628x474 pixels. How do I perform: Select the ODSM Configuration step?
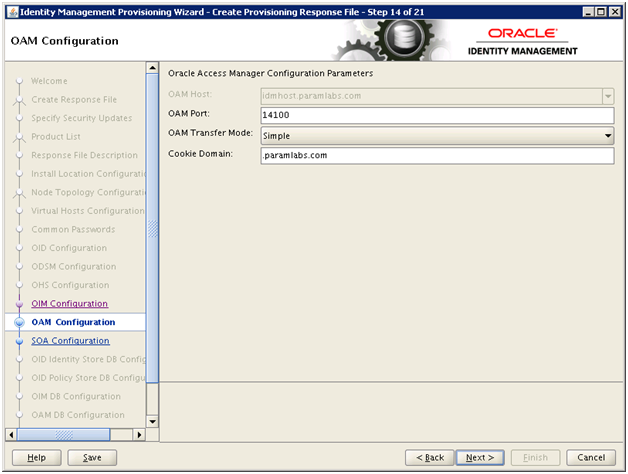[x=74, y=266]
